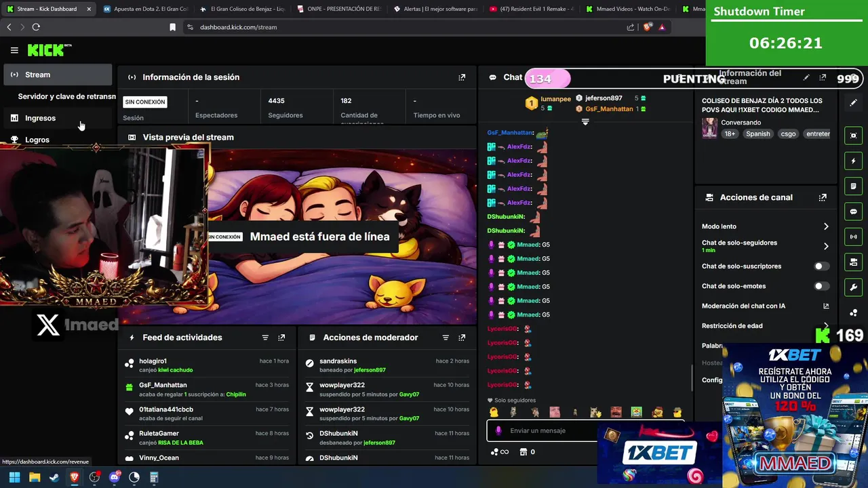Click the frame capture icon in the right sidebar

854,136
